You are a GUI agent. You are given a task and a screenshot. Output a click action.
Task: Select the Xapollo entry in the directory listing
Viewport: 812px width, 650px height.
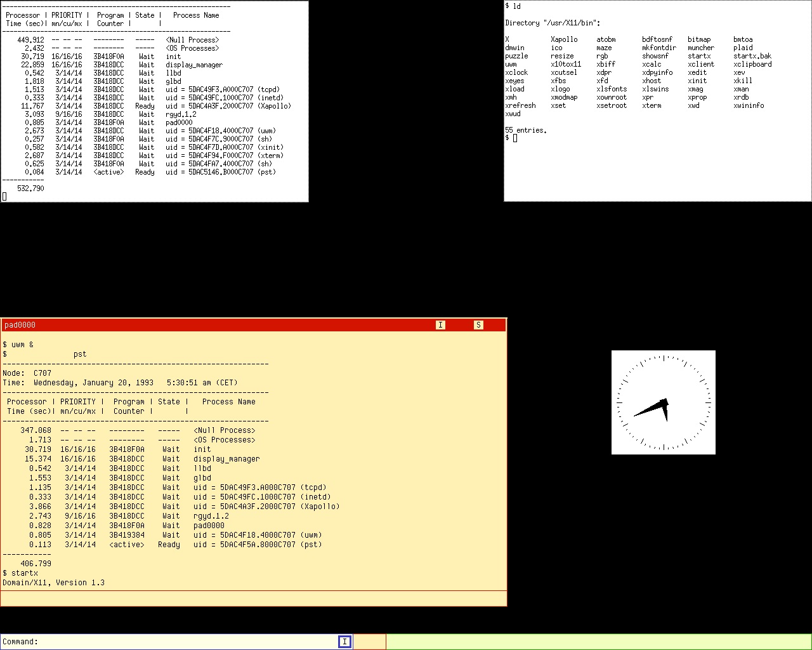(x=564, y=39)
